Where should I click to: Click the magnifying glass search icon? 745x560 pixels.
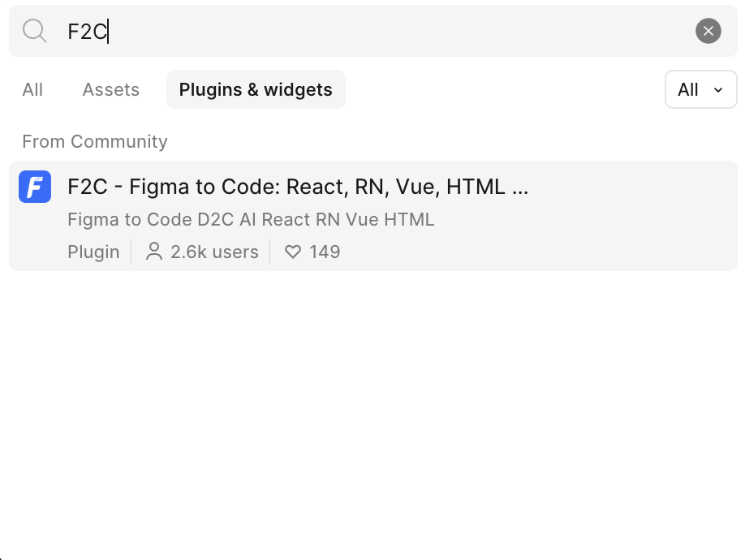35,31
